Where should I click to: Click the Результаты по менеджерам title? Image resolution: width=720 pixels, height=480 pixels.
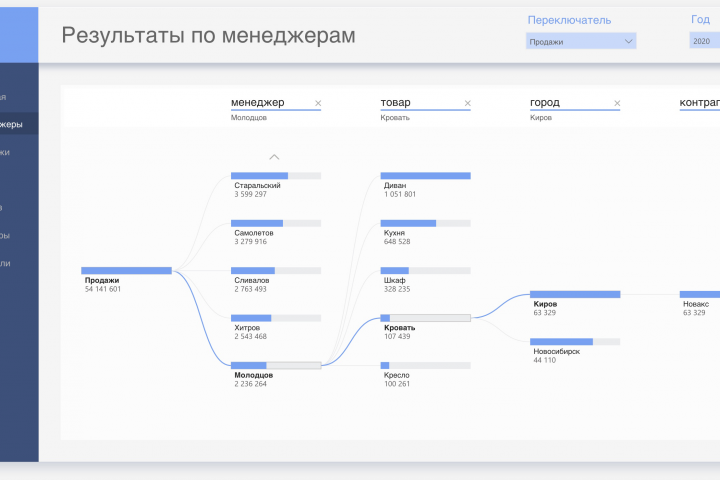click(208, 35)
